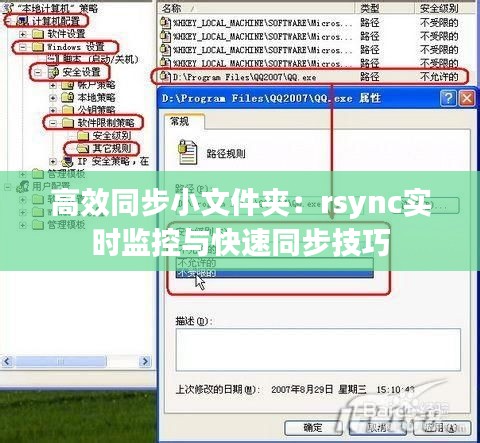This screenshot has height=443, width=480.
Task: Open the 帐户策略 folder icon
Action: (x=68, y=85)
